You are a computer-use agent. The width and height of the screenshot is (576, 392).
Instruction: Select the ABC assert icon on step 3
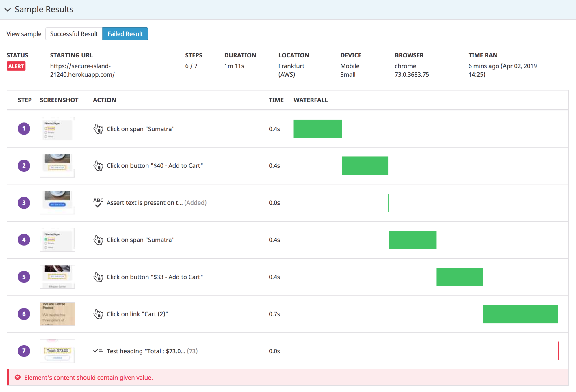(98, 202)
